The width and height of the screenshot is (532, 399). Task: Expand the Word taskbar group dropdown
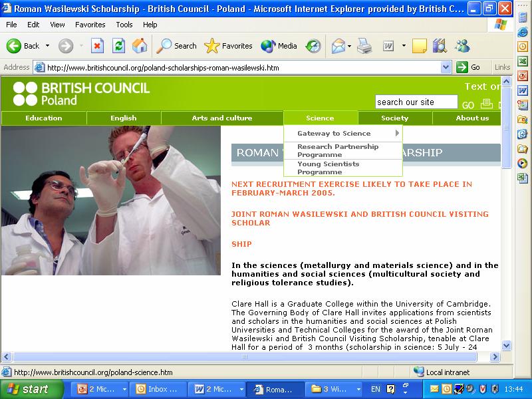pos(241,389)
